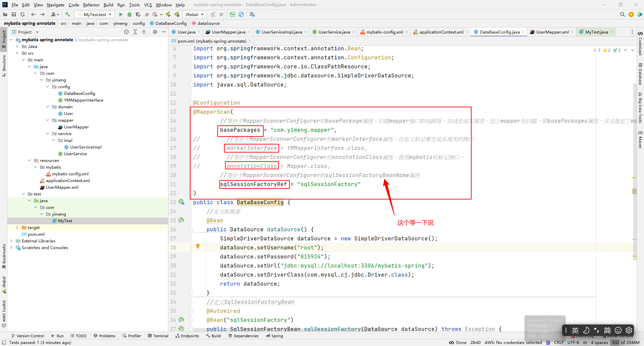
Task: Open the Structure side panel
Action: pyautogui.click(x=4, y=66)
